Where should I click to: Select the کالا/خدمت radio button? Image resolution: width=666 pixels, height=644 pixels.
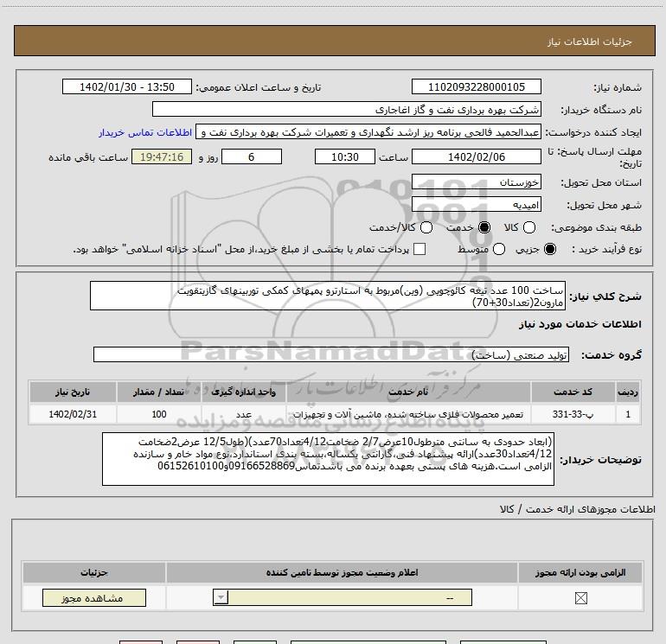point(426,227)
